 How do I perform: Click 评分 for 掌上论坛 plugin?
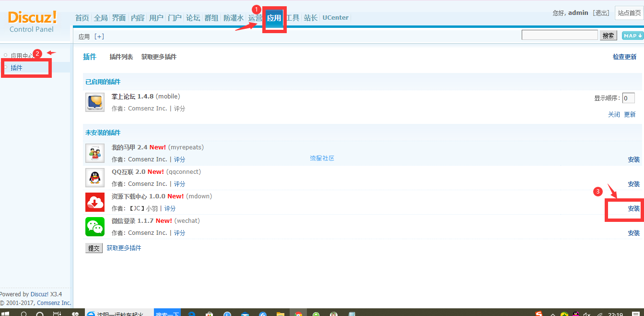(179, 109)
